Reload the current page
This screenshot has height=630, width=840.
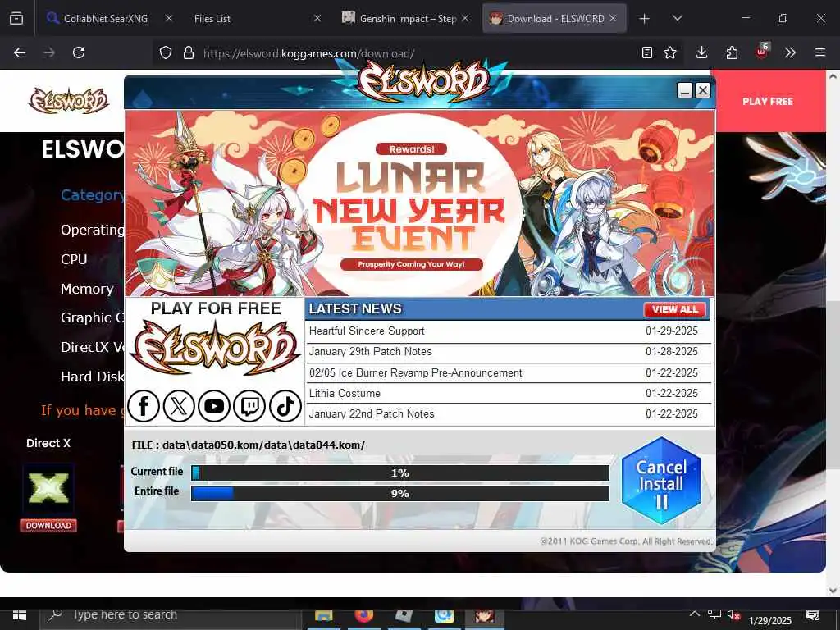pos(79,52)
